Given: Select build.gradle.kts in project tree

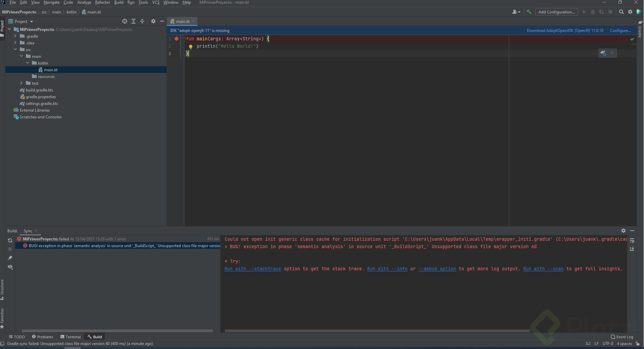Looking at the screenshot, I should tap(39, 90).
